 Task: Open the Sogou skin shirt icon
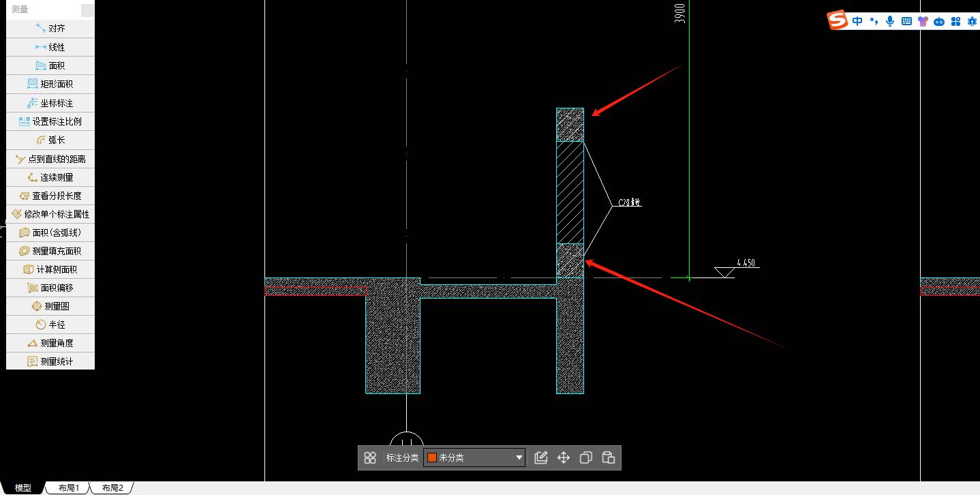point(923,21)
